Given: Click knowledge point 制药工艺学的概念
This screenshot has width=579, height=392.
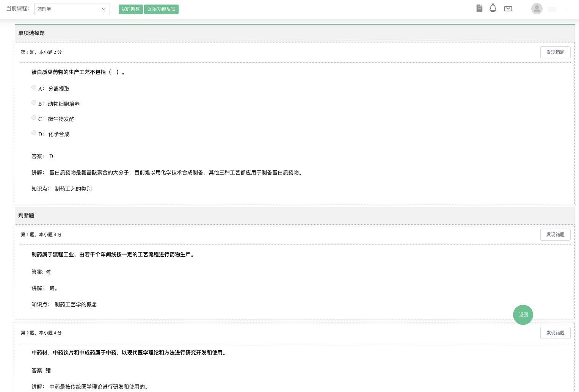Looking at the screenshot, I should tap(76, 304).
